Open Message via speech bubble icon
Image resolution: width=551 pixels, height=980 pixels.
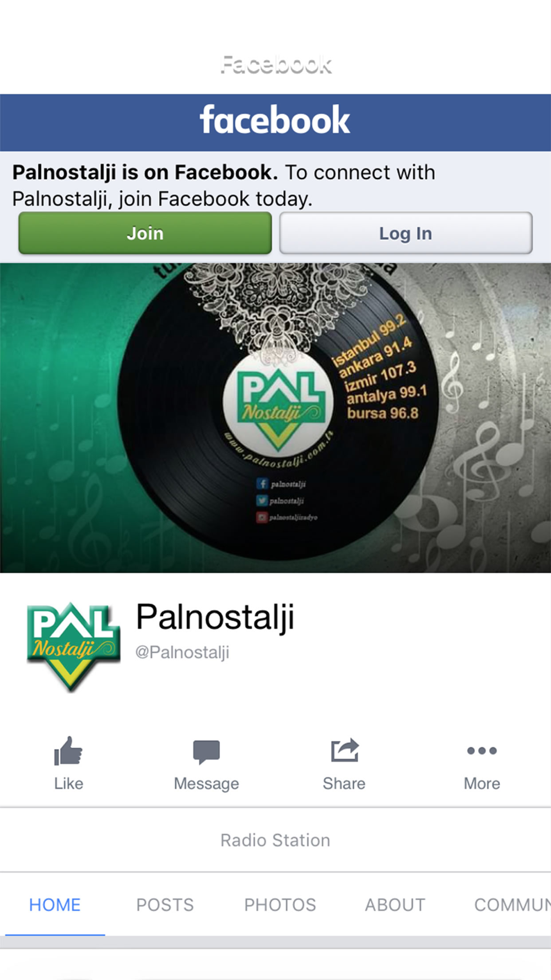pos(207,752)
